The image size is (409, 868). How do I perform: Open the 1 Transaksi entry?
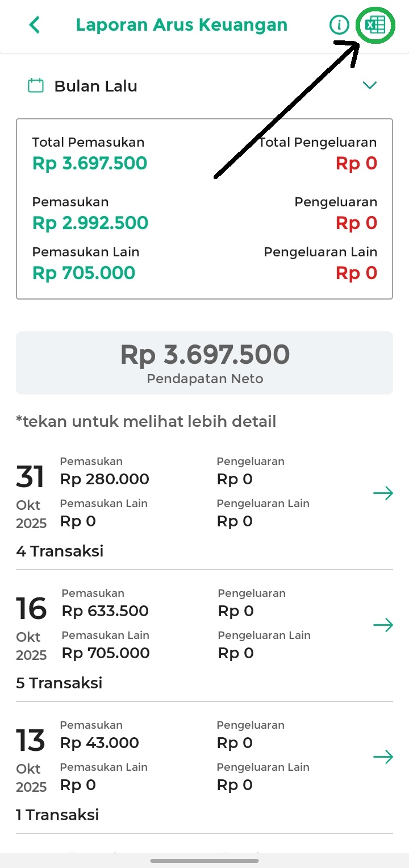[57, 815]
